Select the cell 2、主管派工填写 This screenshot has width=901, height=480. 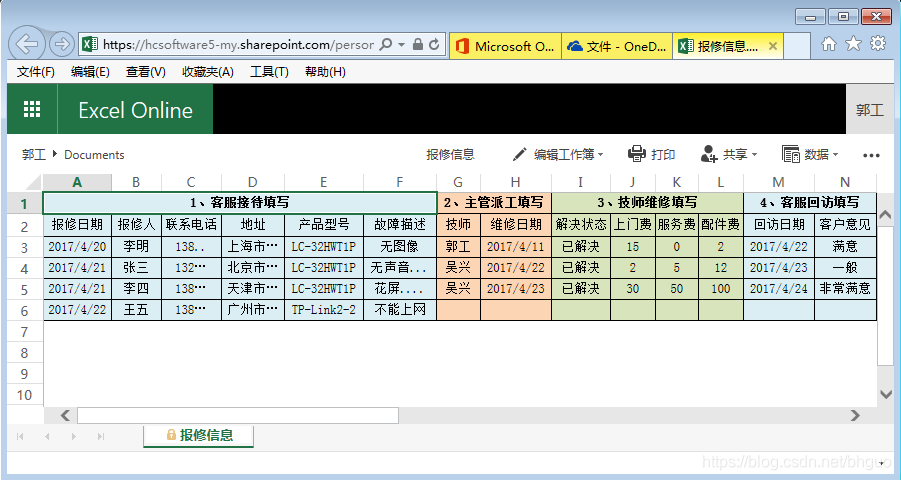[x=494, y=203]
